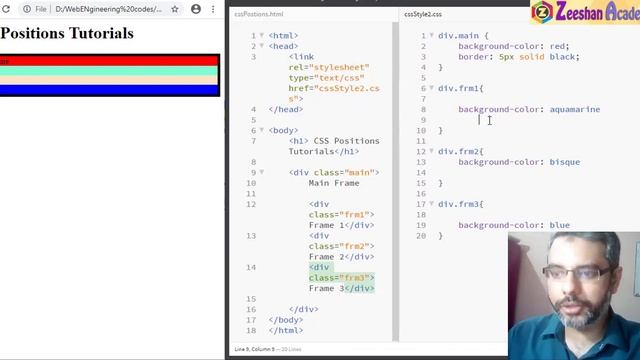Screen dimensions: 640x360
Task: Click the '</head>' tag on line 4
Action: click(286, 109)
